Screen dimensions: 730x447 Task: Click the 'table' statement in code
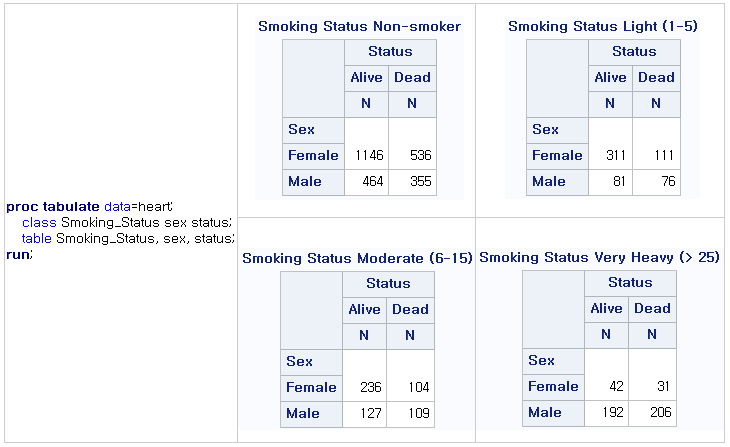tap(36, 238)
